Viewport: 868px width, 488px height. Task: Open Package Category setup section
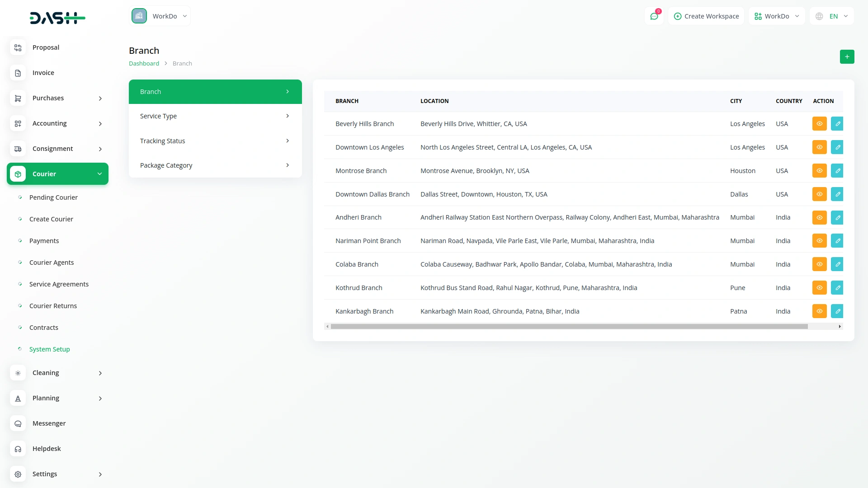tap(215, 165)
